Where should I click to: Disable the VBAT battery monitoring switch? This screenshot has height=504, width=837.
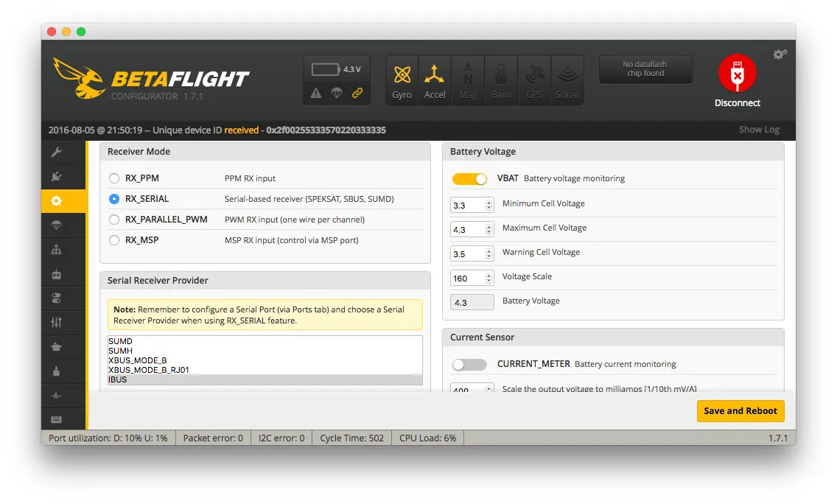tap(469, 179)
